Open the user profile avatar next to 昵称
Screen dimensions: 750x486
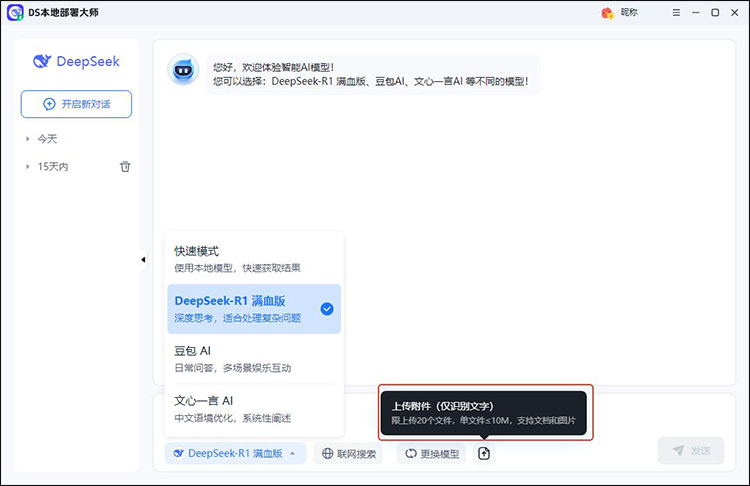pos(607,12)
